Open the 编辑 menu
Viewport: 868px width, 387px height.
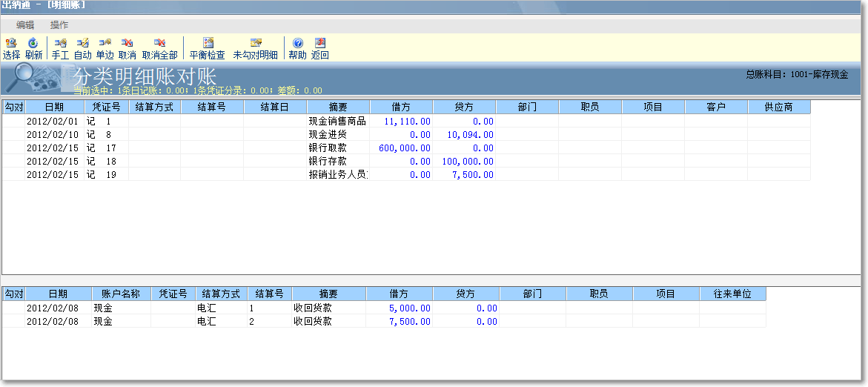coord(25,25)
